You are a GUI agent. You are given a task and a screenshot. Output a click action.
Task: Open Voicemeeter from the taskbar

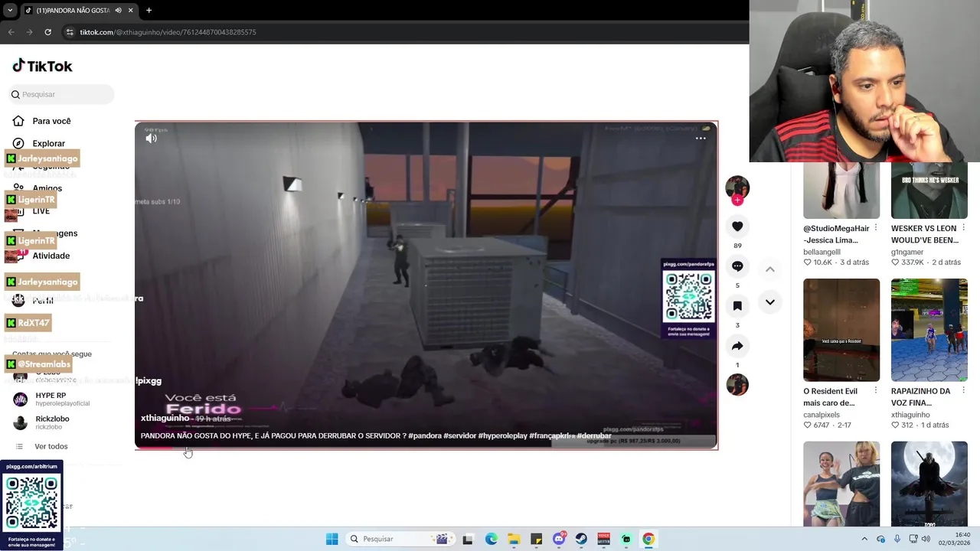(604, 539)
